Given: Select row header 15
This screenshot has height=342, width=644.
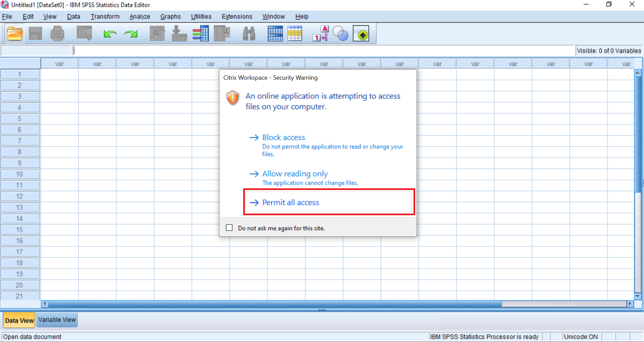Looking at the screenshot, I should pos(20,230).
